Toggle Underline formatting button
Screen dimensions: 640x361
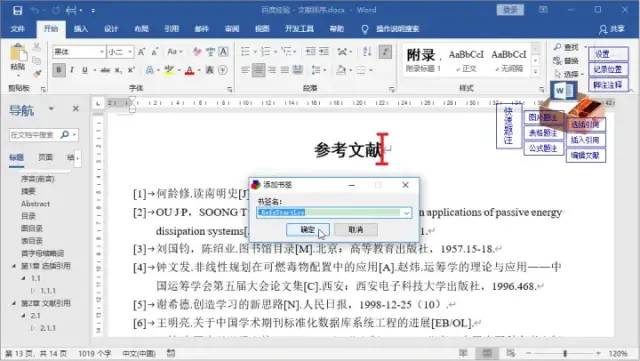[84, 70]
